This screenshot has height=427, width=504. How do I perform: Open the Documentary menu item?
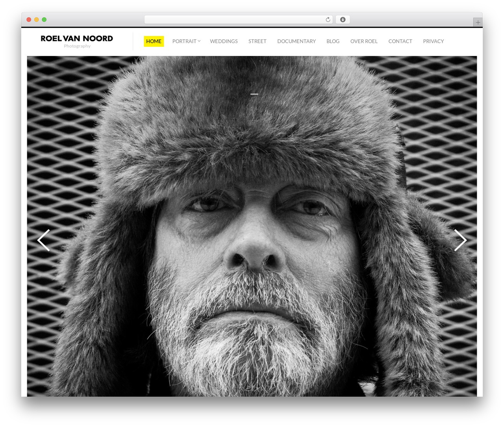[296, 41]
